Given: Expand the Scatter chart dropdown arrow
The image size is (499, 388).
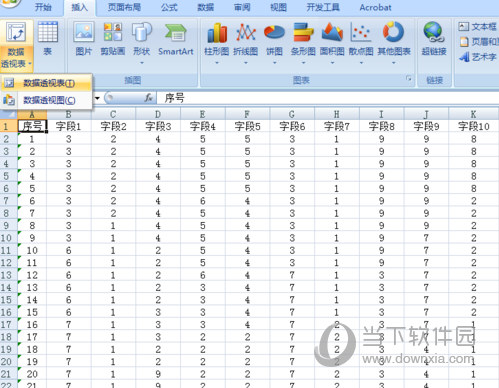Looking at the screenshot, I should [361, 63].
